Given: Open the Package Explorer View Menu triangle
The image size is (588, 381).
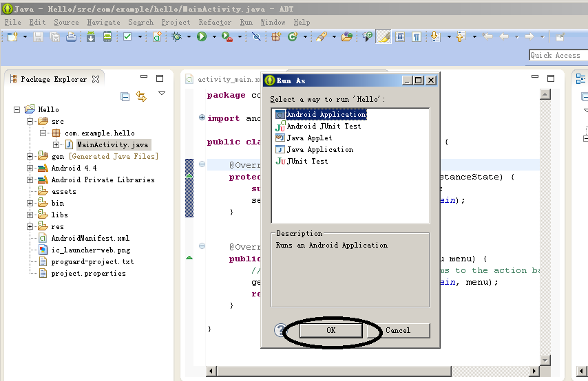Looking at the screenshot, I should 162,94.
